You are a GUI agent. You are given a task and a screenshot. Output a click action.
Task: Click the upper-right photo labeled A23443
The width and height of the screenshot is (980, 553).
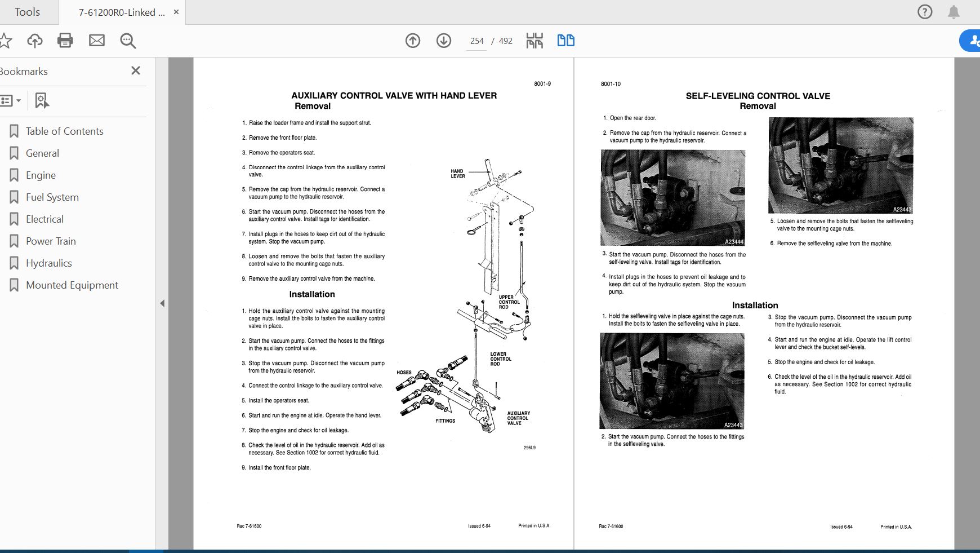(841, 165)
